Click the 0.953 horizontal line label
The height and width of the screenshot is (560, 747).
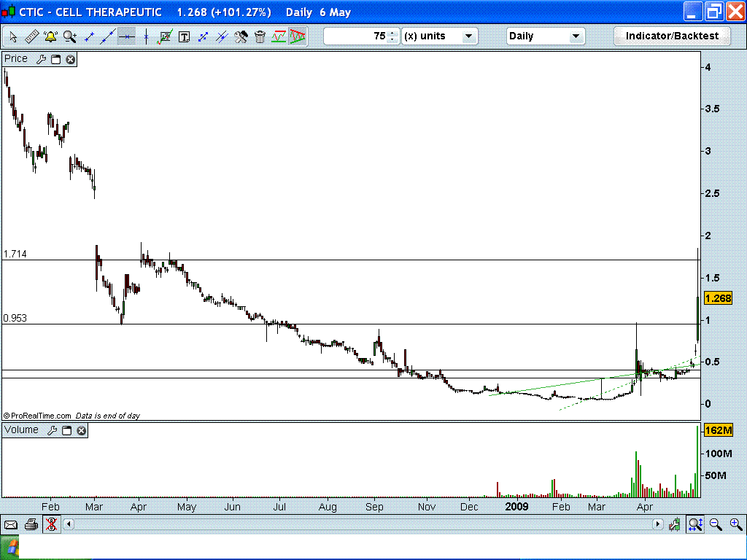(15, 318)
